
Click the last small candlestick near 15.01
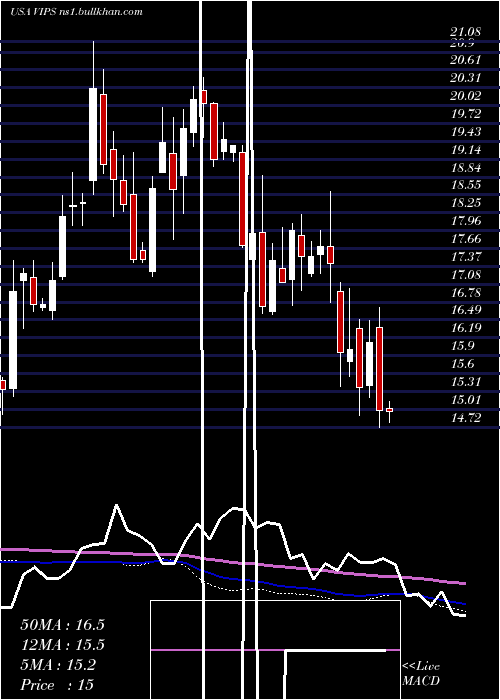tap(389, 410)
